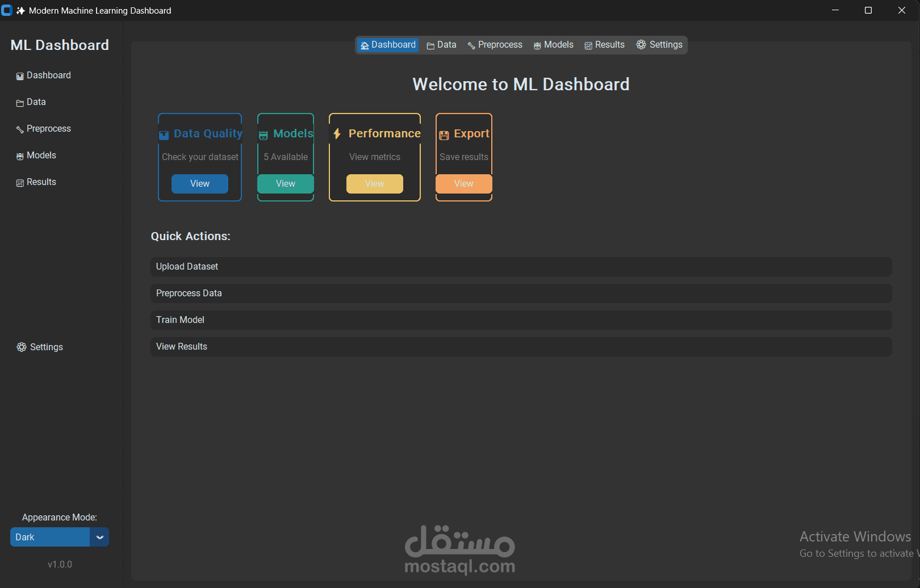
Task: Click the Data folder icon in sidebar
Action: coord(20,102)
